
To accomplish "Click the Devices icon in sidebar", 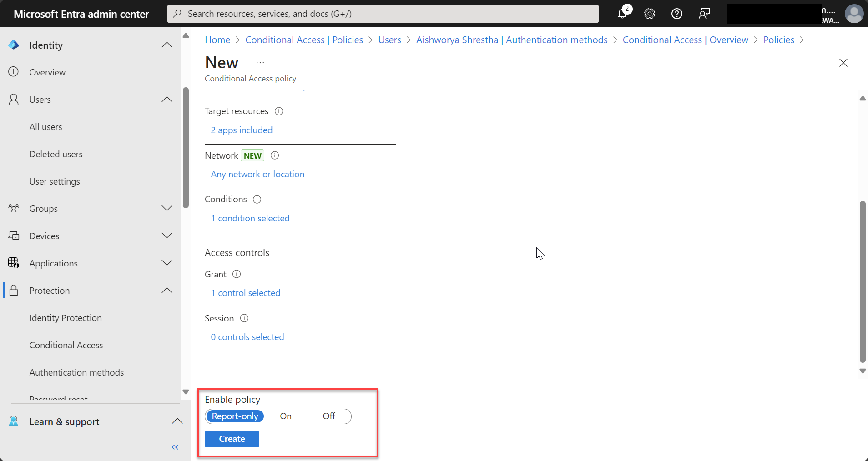I will coord(14,236).
